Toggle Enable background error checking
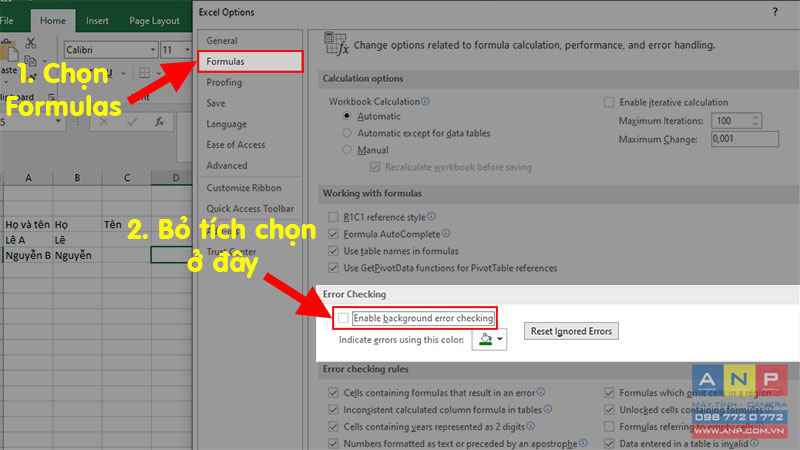Viewport: 800px width, 450px height. click(x=343, y=318)
